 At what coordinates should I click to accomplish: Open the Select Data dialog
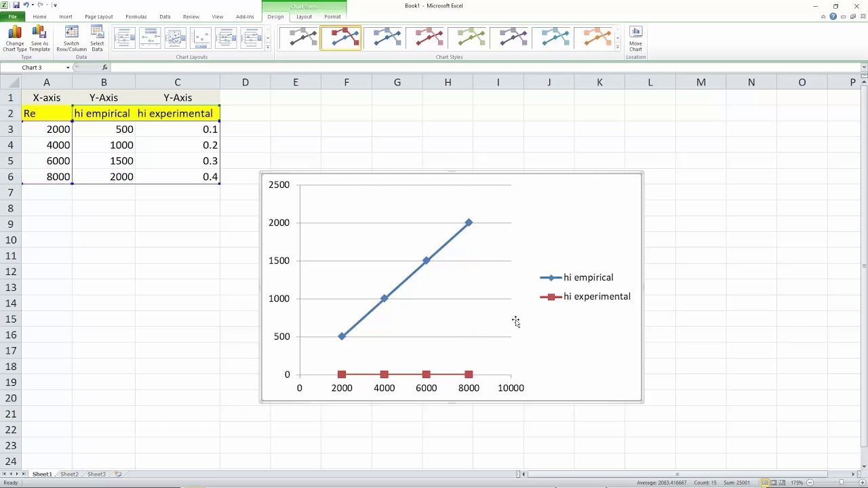(x=97, y=39)
